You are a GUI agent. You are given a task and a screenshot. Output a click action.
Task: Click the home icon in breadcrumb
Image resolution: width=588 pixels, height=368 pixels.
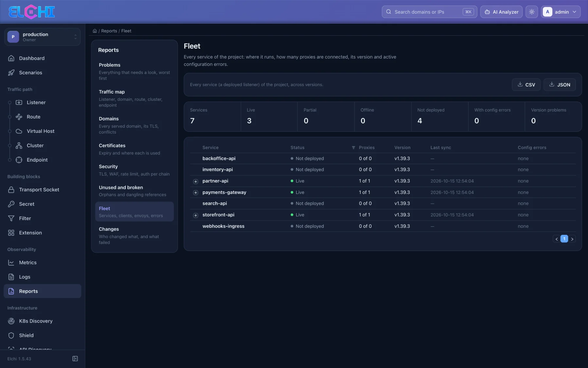(x=95, y=31)
